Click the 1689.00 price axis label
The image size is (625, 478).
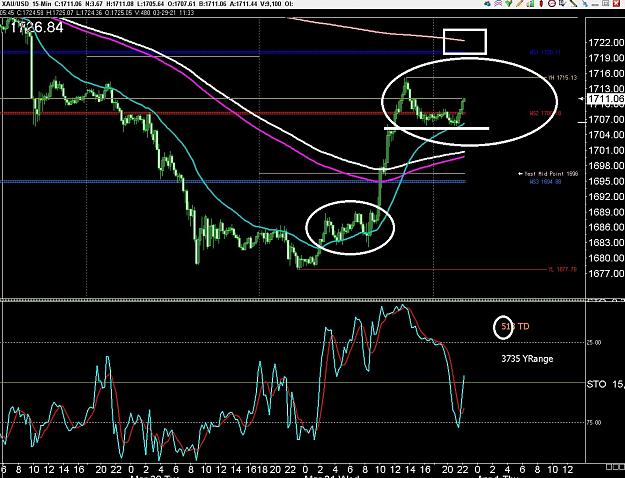606,212
